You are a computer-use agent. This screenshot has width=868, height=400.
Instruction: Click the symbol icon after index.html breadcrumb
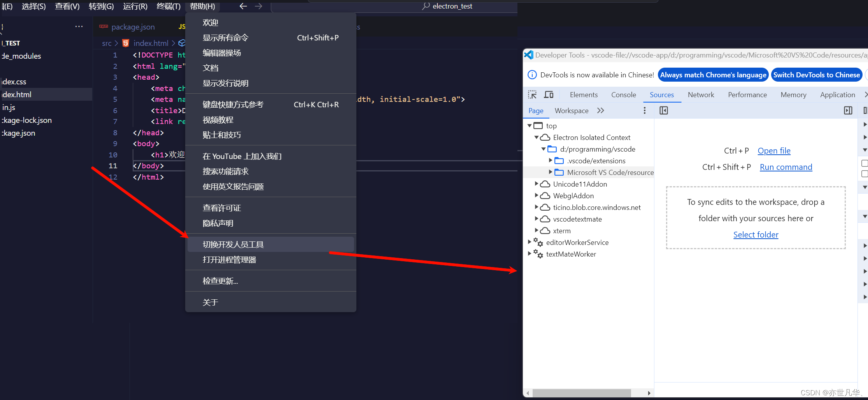[x=182, y=43]
